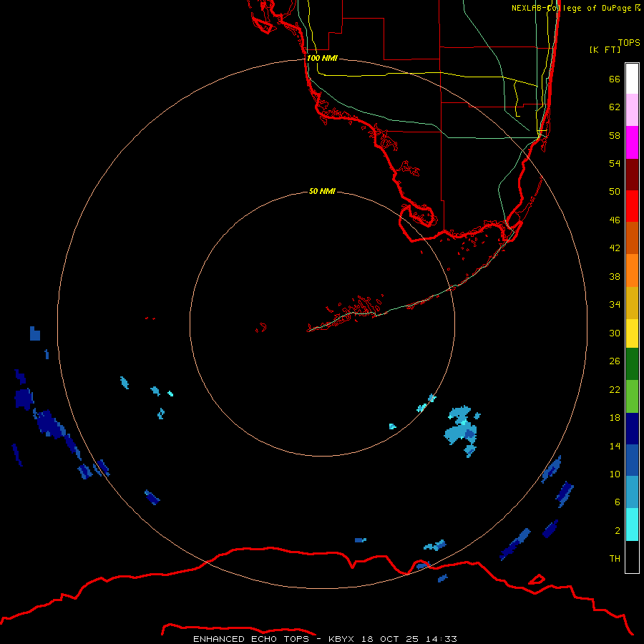The width and height of the screenshot is (644, 644).
Task: Click the 38 legend value
Action: click(x=615, y=276)
